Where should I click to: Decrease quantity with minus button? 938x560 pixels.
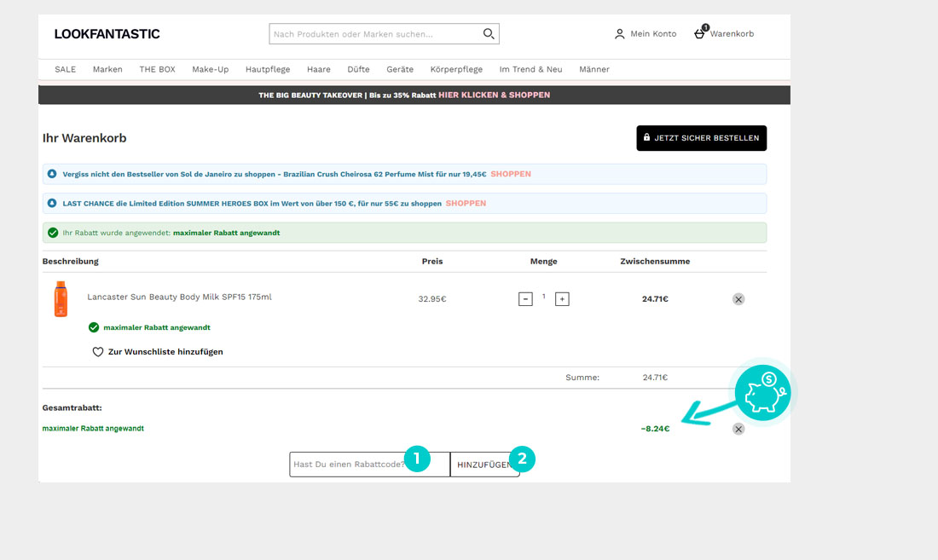click(525, 299)
